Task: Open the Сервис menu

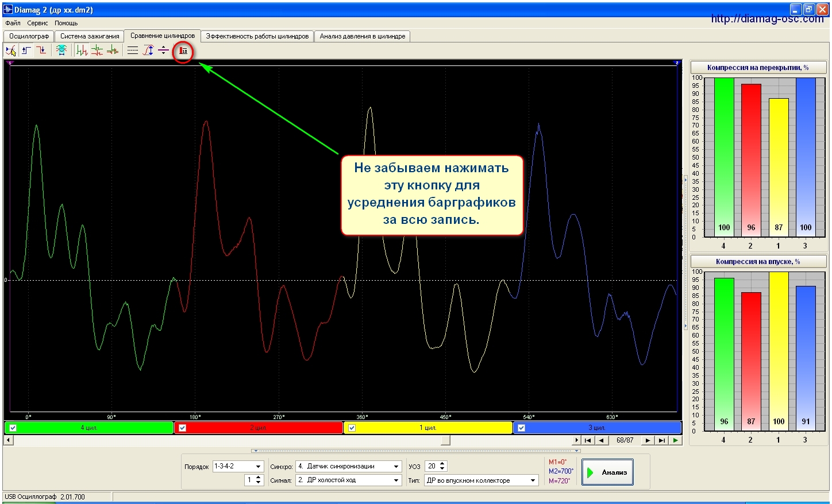Action: (x=38, y=23)
